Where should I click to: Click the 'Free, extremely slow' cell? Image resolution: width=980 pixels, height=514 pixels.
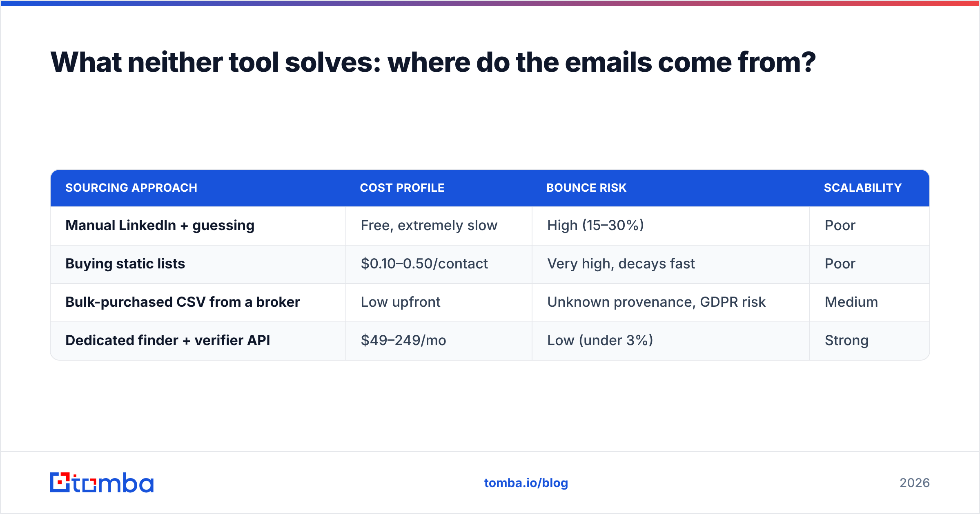point(439,226)
